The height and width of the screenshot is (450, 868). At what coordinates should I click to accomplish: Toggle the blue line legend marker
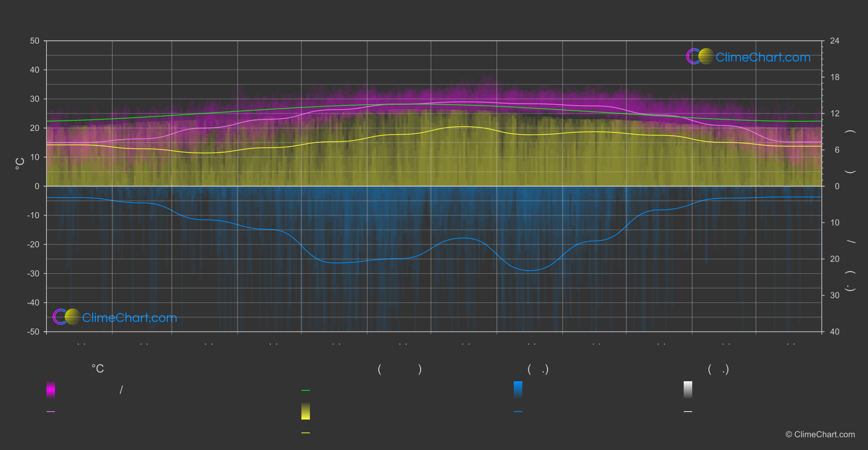pyautogui.click(x=518, y=412)
